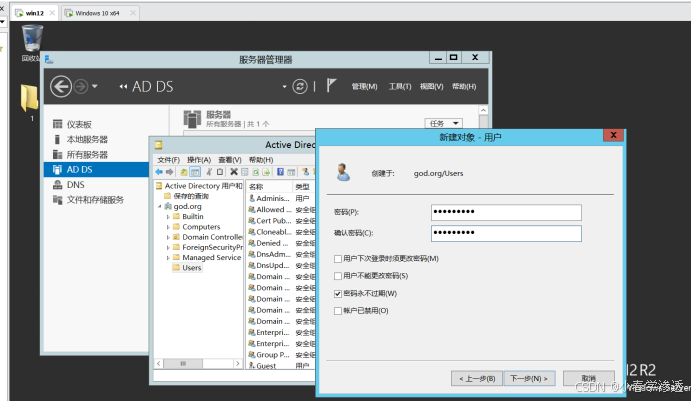Open 文件(F) menu in Active Directory window
This screenshot has height=401, width=692.
pyautogui.click(x=169, y=160)
